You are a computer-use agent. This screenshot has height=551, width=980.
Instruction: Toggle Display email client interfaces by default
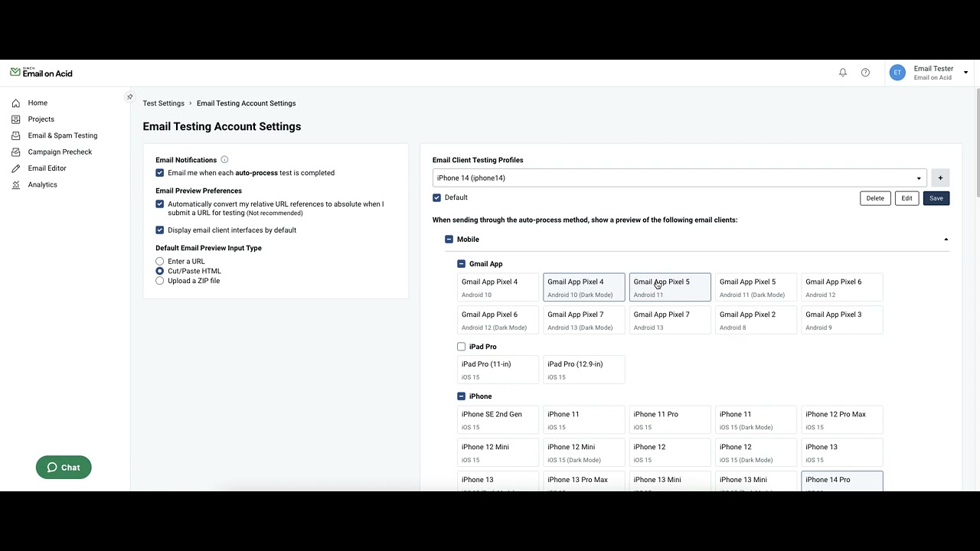[x=160, y=230]
